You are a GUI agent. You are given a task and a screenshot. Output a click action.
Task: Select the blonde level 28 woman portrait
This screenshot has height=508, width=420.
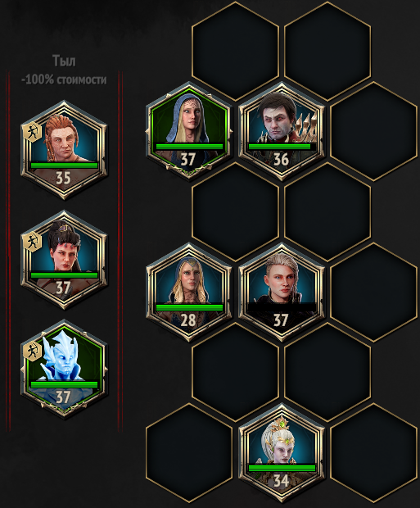189,292
